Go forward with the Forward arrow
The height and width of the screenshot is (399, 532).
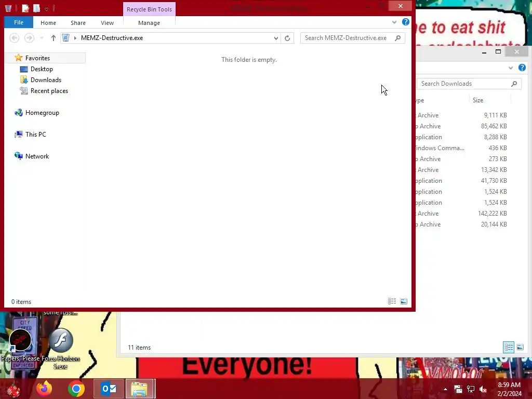[29, 38]
